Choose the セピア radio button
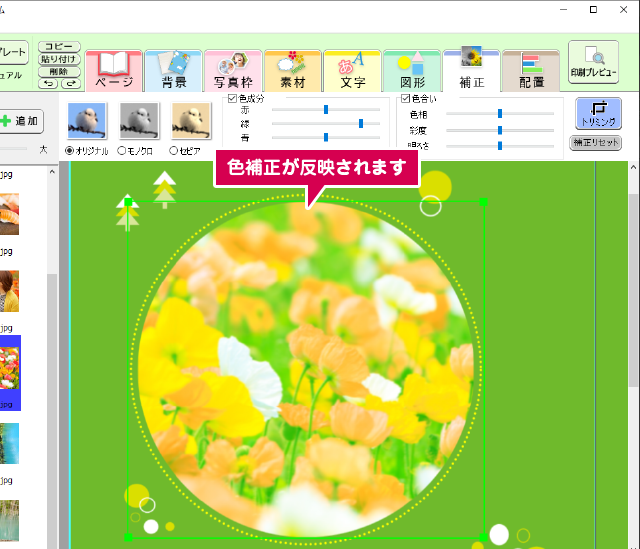Image resolution: width=640 pixels, height=549 pixels. (173, 151)
